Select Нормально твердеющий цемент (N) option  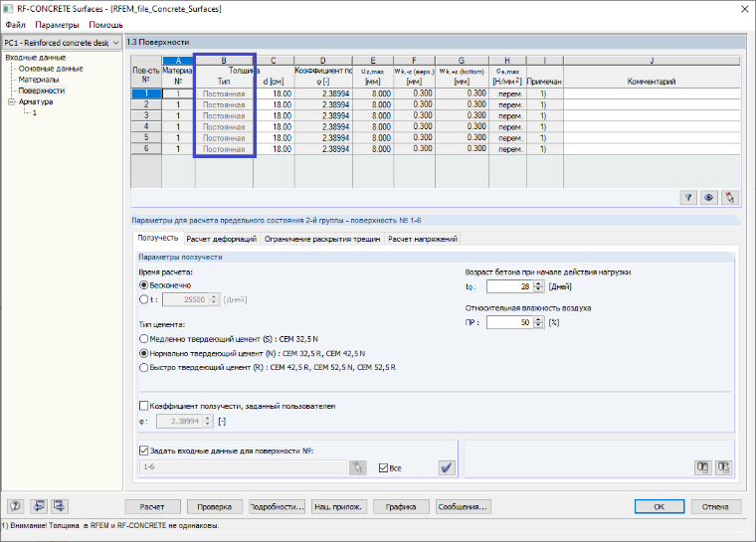click(143, 353)
